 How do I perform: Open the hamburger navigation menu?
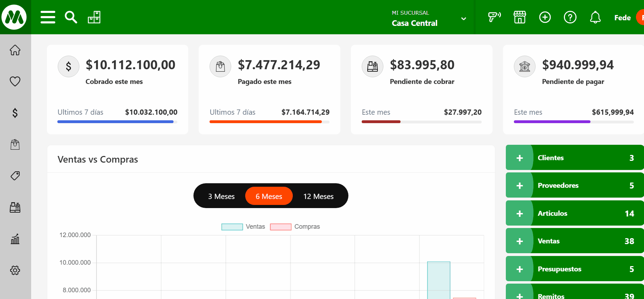pos(48,17)
